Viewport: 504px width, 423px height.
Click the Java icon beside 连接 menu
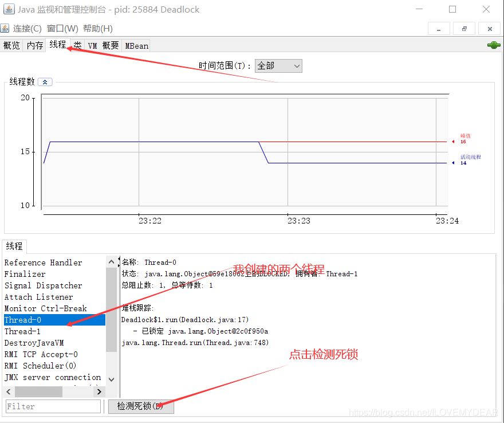pos(5,28)
